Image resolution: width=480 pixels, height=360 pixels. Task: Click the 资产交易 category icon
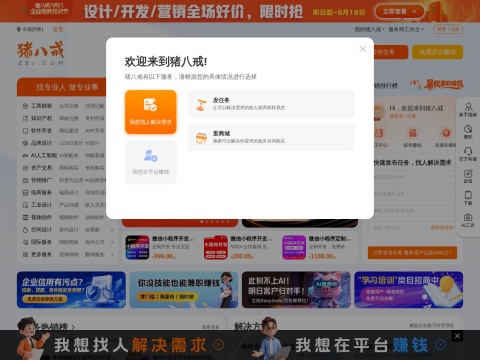pyautogui.click(x=25, y=168)
